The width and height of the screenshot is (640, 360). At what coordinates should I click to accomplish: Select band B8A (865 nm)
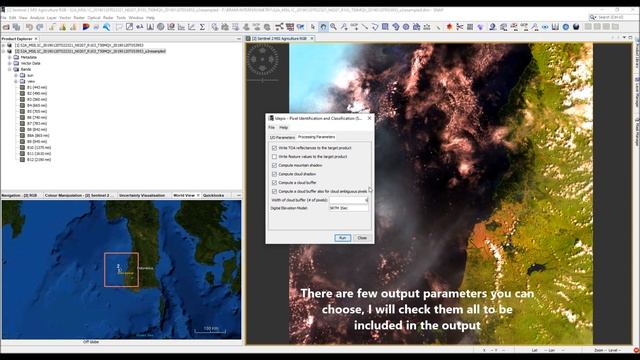[x=38, y=136]
